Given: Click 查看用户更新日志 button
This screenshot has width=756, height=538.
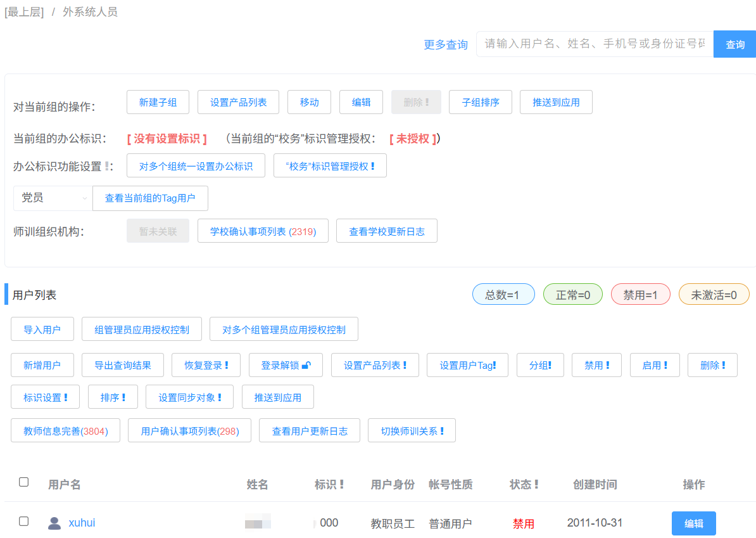Looking at the screenshot, I should (x=310, y=430).
